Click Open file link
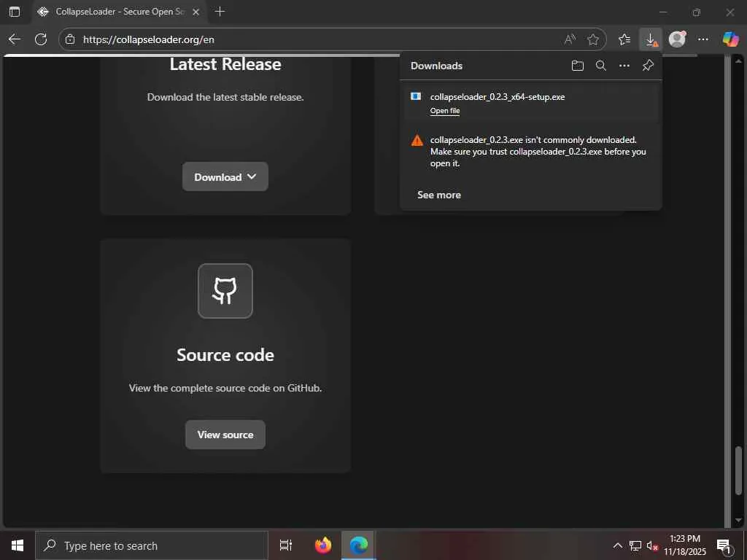747x560 pixels. [x=445, y=111]
